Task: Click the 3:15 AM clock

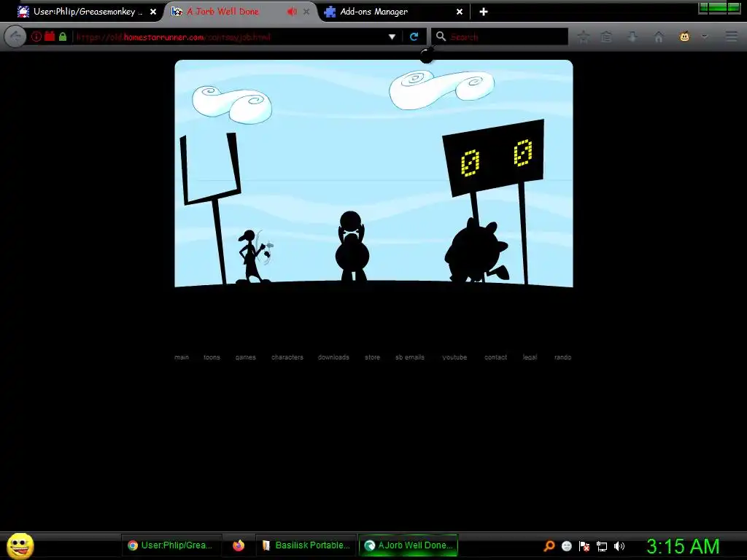Action: [x=683, y=546]
